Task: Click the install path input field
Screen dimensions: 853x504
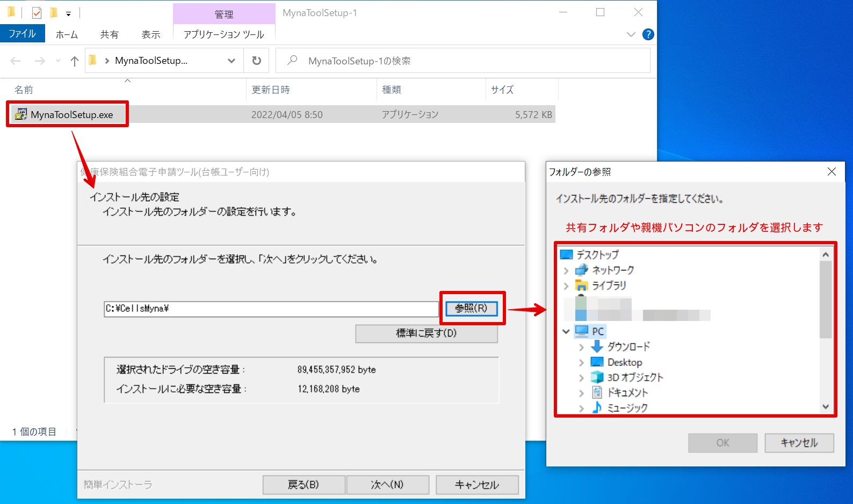Action: pyautogui.click(x=271, y=309)
